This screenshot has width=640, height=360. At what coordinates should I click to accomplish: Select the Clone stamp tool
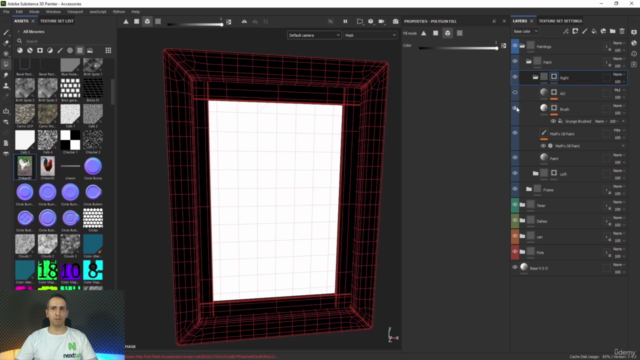(6, 86)
